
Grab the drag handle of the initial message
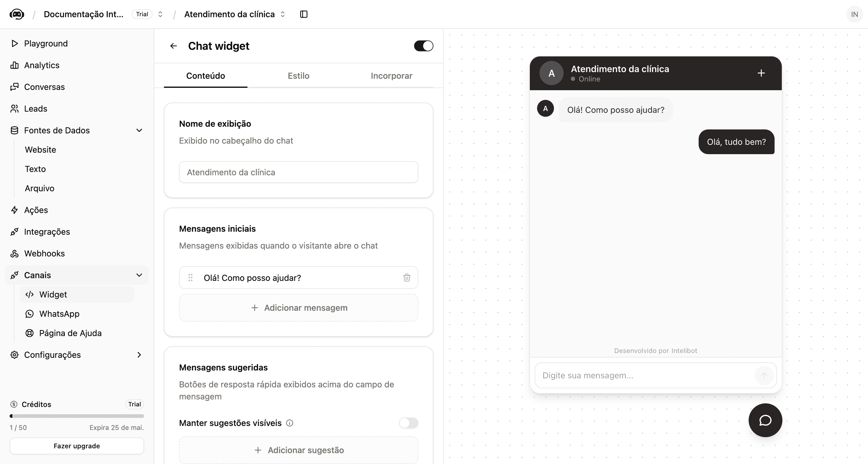(190, 278)
